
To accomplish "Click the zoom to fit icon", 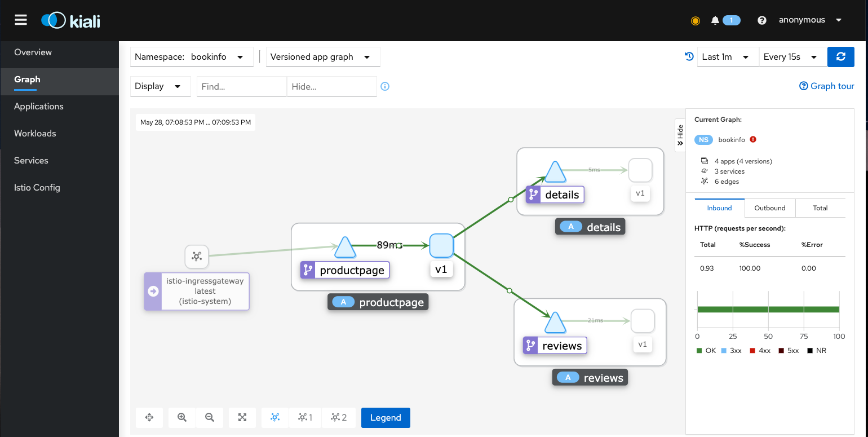I will [242, 418].
